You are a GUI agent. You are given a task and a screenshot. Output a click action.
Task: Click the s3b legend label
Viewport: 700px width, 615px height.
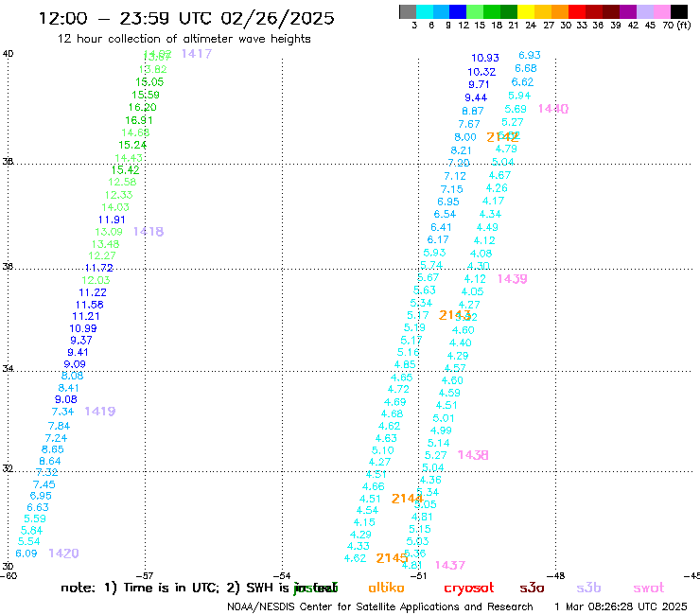(x=588, y=588)
